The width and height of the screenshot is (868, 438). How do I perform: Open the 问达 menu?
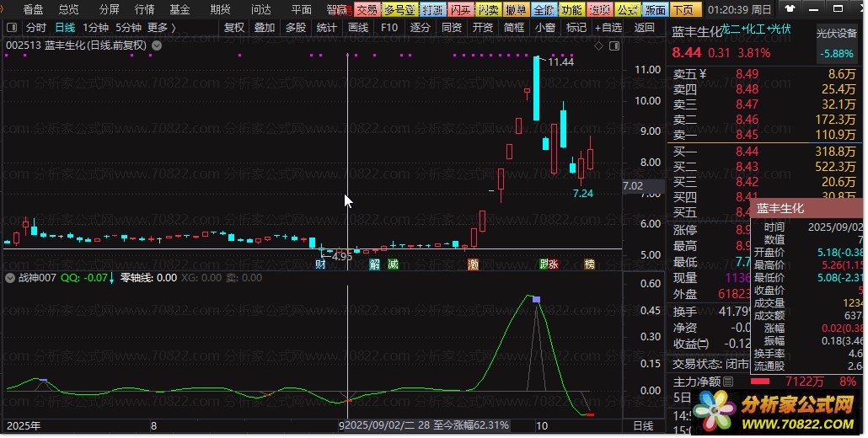click(x=261, y=9)
